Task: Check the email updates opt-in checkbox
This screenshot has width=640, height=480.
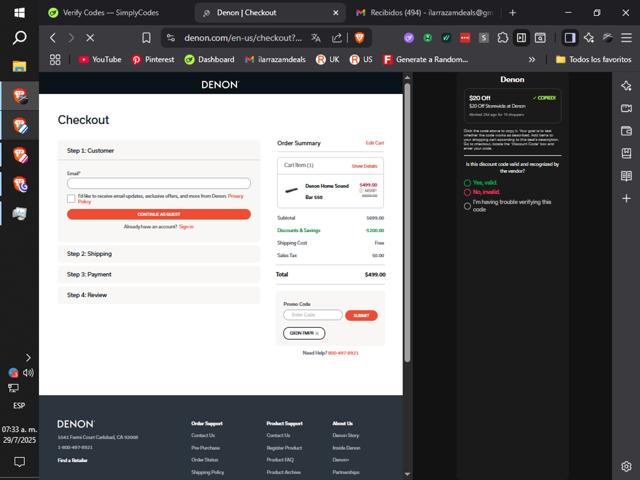Action: coord(71,199)
